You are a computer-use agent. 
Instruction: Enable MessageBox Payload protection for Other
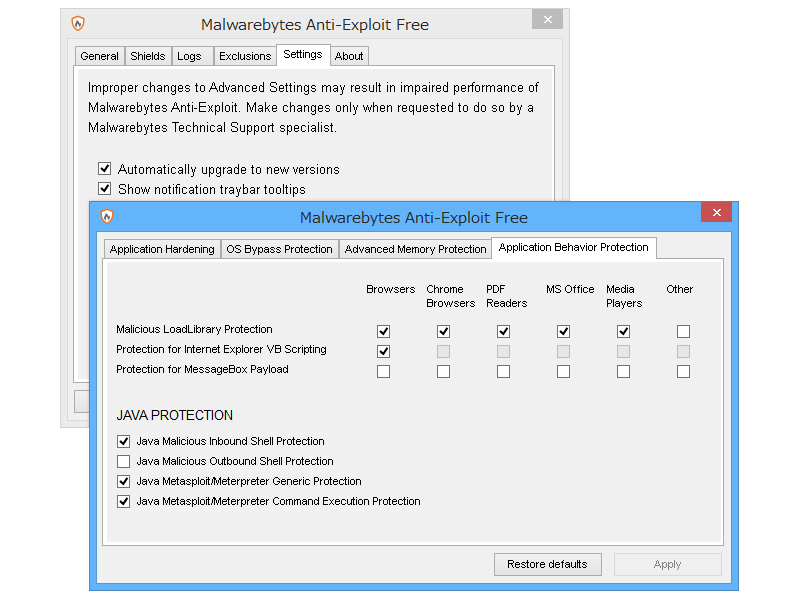[x=684, y=371]
